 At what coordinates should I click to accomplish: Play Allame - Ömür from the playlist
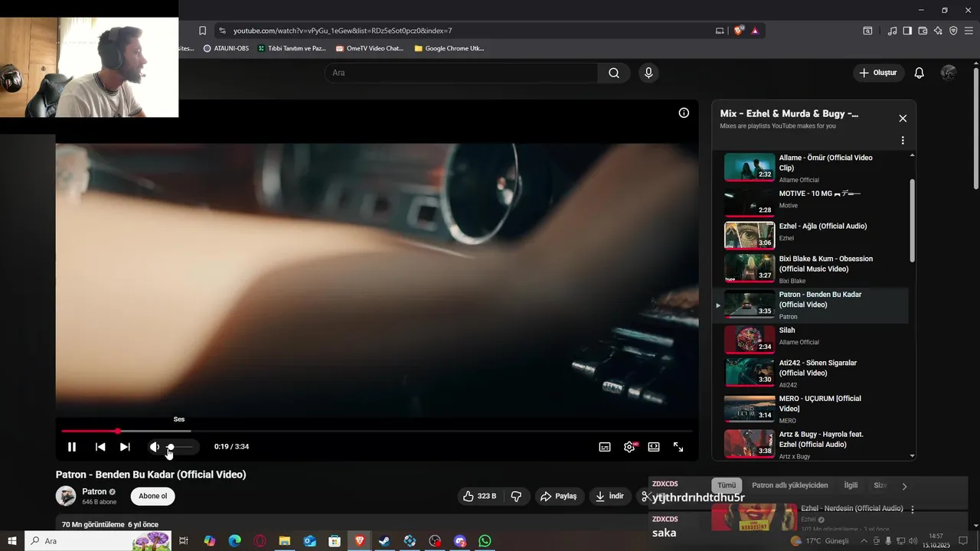click(812, 168)
